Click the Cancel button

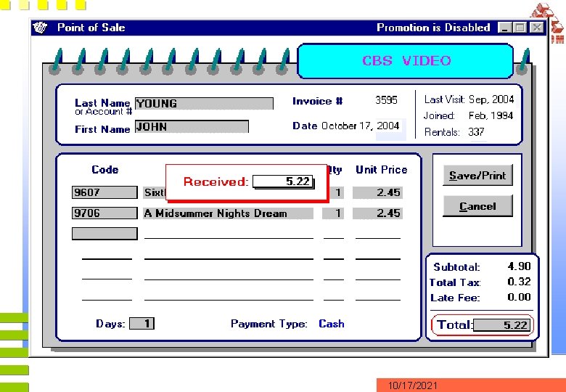pyautogui.click(x=477, y=206)
